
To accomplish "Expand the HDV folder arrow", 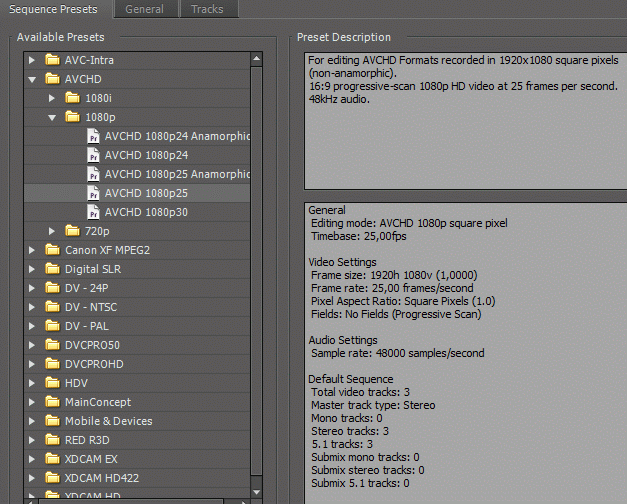I will click(x=32, y=383).
